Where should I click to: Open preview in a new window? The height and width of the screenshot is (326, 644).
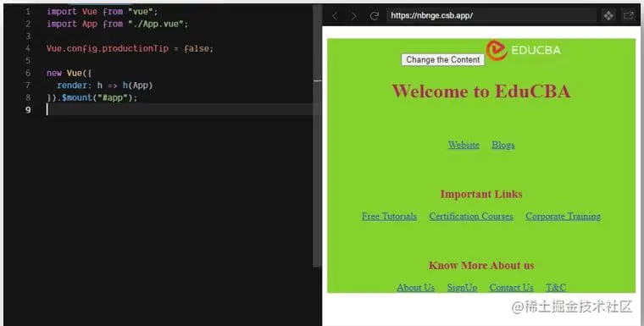(629, 15)
